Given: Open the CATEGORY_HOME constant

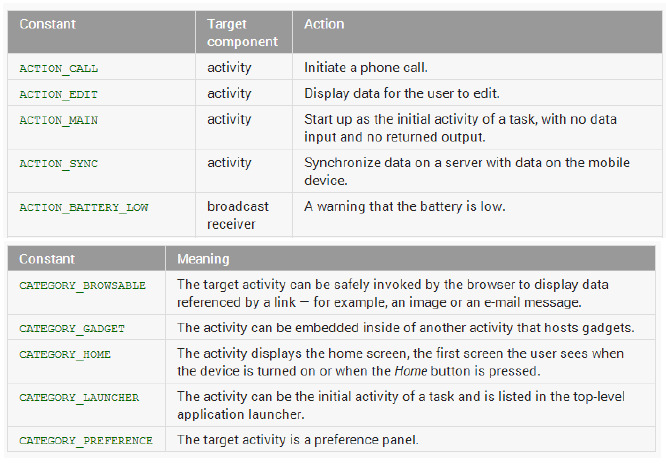Looking at the screenshot, I should tap(65, 354).
